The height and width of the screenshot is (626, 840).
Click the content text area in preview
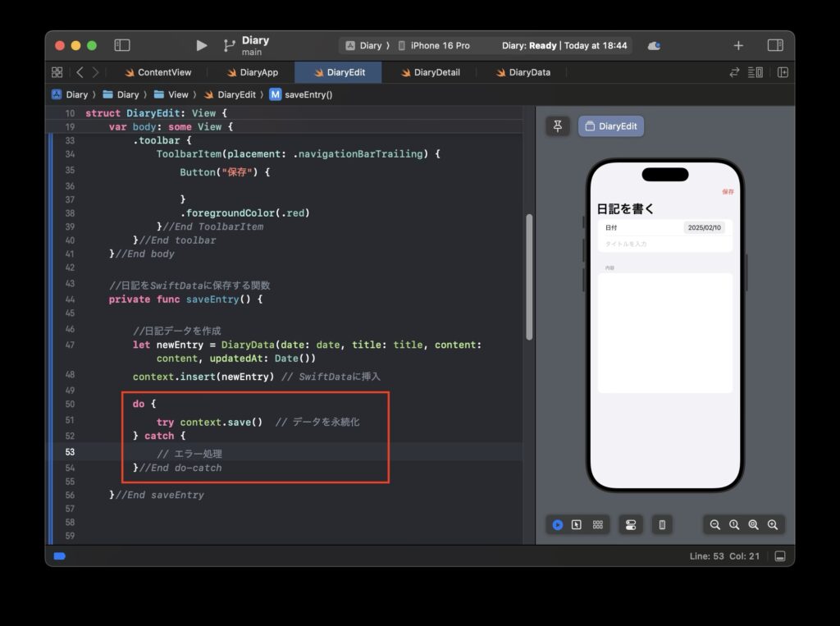click(x=664, y=333)
